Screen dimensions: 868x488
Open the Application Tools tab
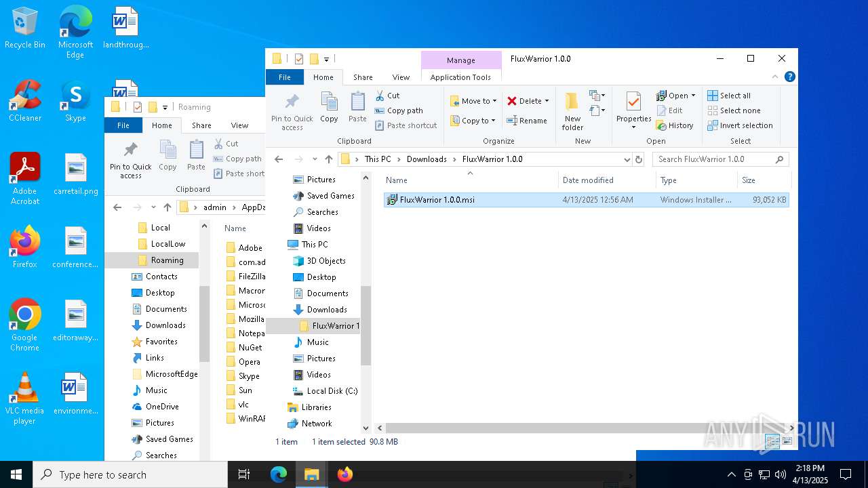click(x=460, y=77)
